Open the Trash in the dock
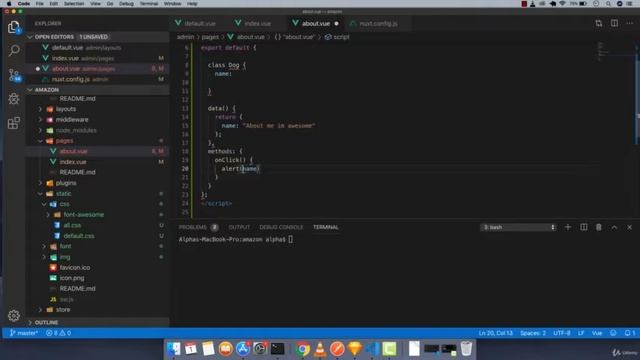The image size is (640, 360). (x=466, y=349)
